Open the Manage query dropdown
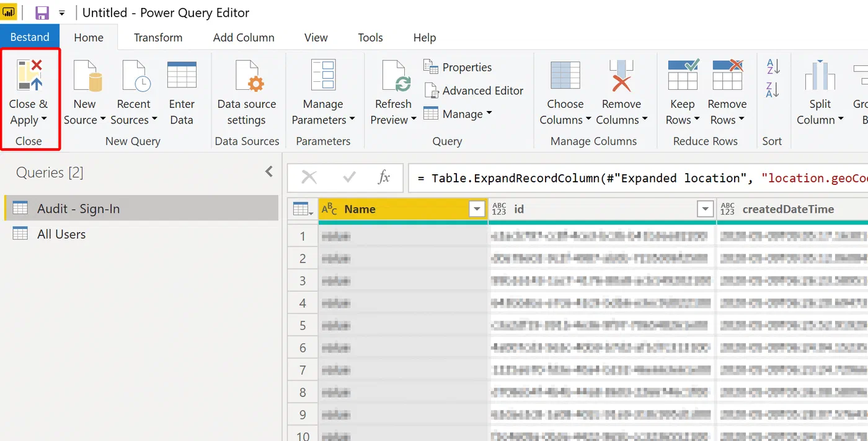Image resolution: width=868 pixels, height=441 pixels. pyautogui.click(x=458, y=114)
